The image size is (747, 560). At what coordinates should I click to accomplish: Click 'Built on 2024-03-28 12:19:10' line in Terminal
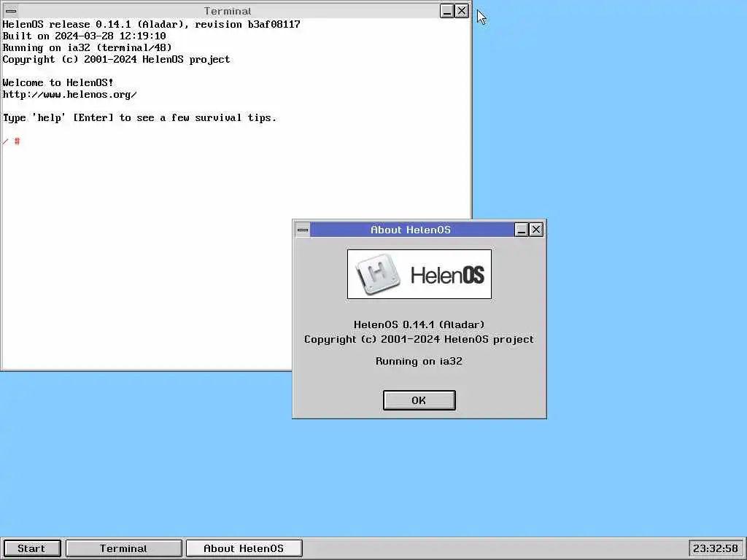point(85,36)
